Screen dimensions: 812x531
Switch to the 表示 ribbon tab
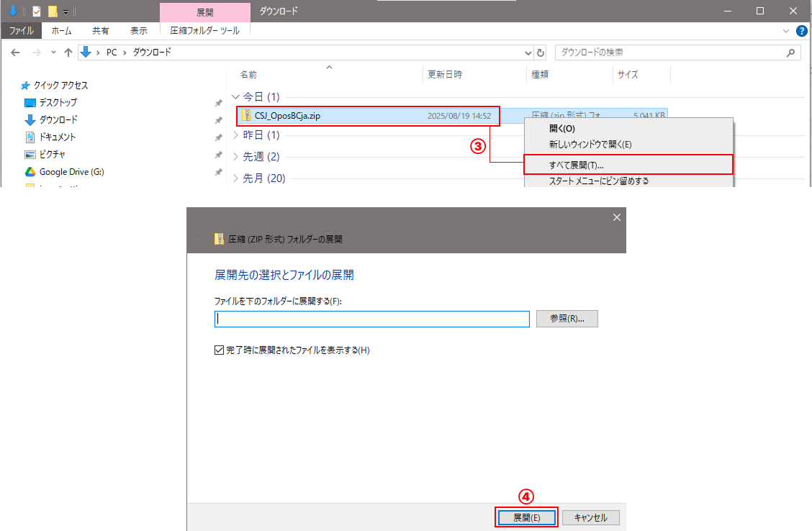tap(139, 31)
